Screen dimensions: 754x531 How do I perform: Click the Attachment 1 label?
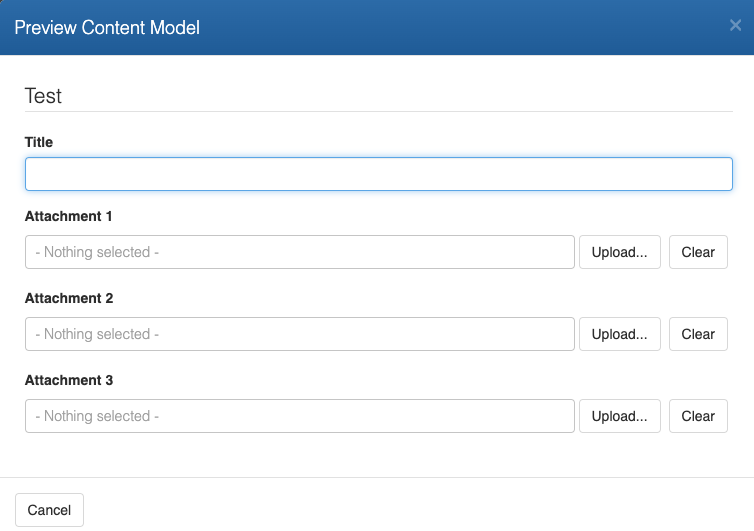[69, 216]
